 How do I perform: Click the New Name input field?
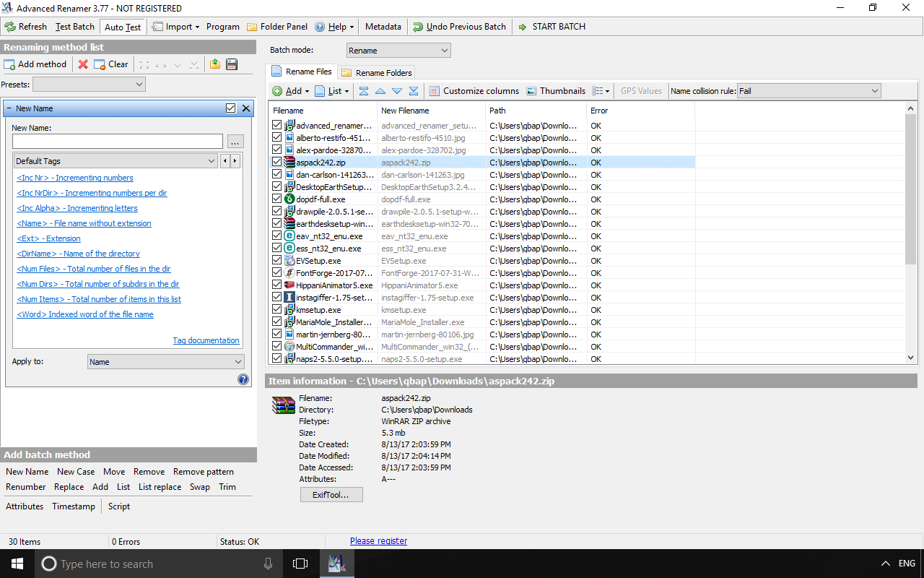point(118,141)
